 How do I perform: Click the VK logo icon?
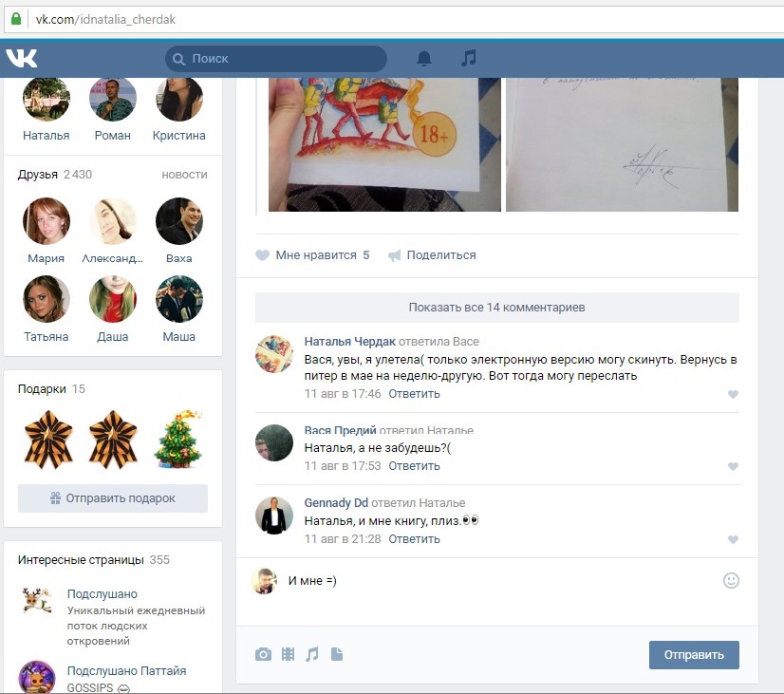(21, 58)
